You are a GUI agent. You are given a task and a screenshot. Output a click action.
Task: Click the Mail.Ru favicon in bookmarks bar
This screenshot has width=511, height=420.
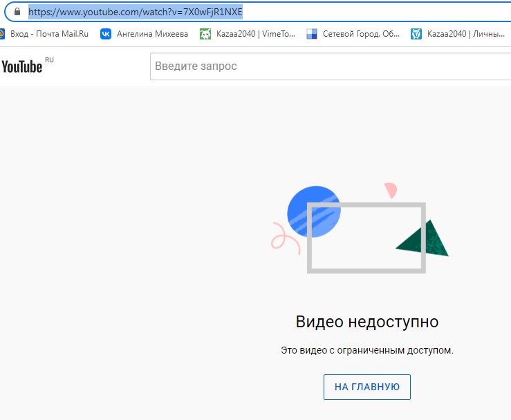(2, 34)
